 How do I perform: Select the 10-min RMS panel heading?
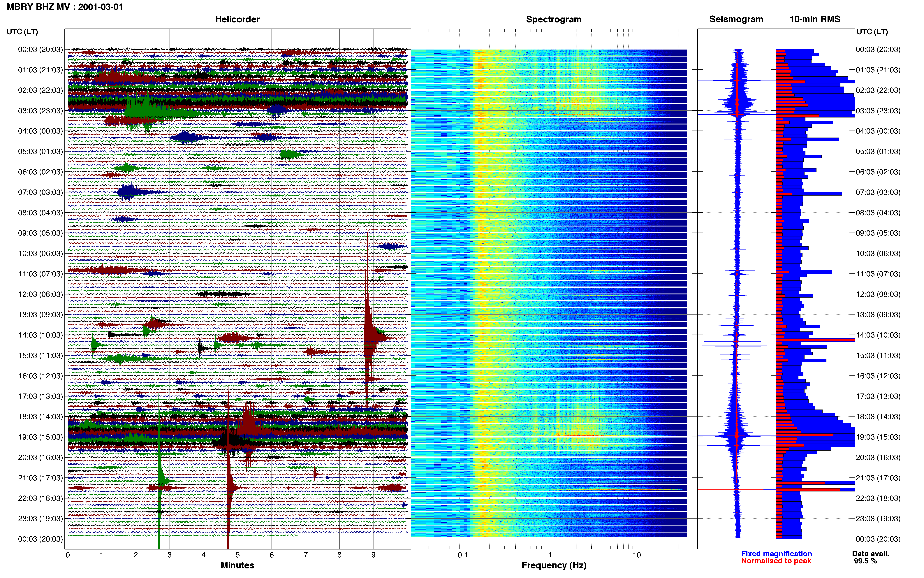click(x=815, y=19)
